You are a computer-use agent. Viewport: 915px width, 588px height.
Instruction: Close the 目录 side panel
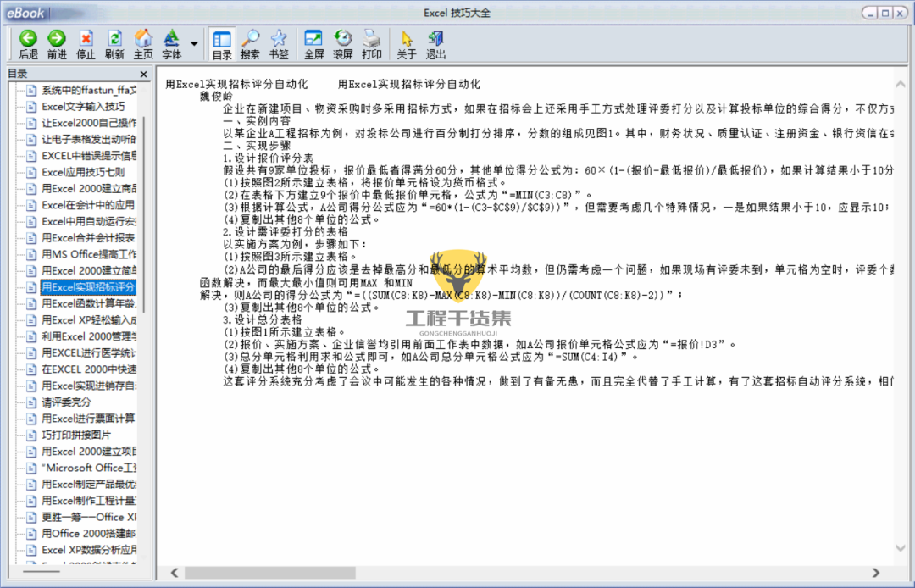coord(143,74)
